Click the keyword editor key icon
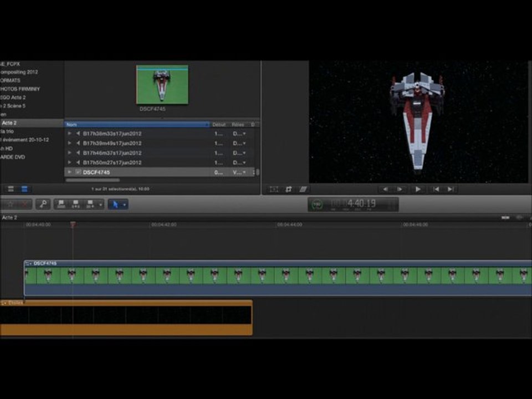This screenshot has width=532, height=399. click(x=43, y=204)
